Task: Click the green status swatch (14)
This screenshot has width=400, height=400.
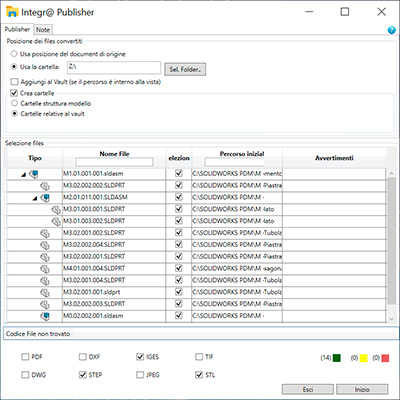Action: (x=337, y=358)
